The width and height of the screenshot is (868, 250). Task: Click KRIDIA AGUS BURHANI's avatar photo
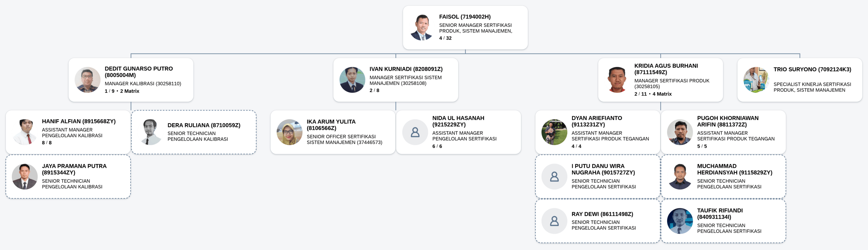click(x=617, y=80)
